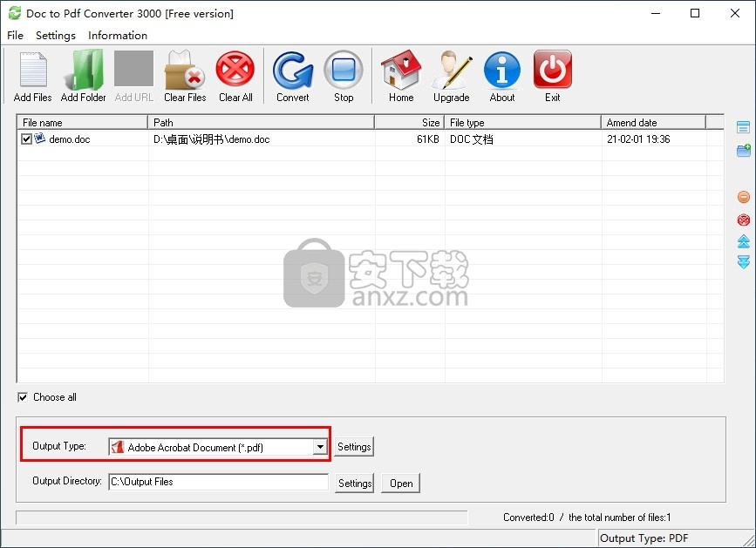Start conversion with the Convert icon
Screen dimensions: 756x548
click(293, 71)
